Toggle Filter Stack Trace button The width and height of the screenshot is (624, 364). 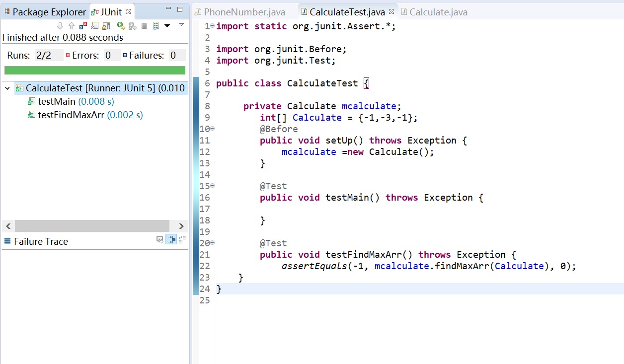171,239
